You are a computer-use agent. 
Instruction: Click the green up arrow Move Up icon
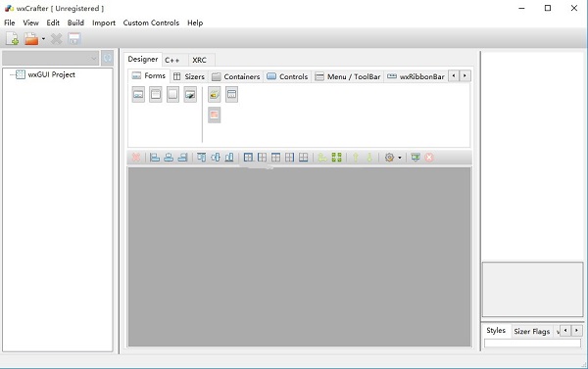tap(356, 158)
